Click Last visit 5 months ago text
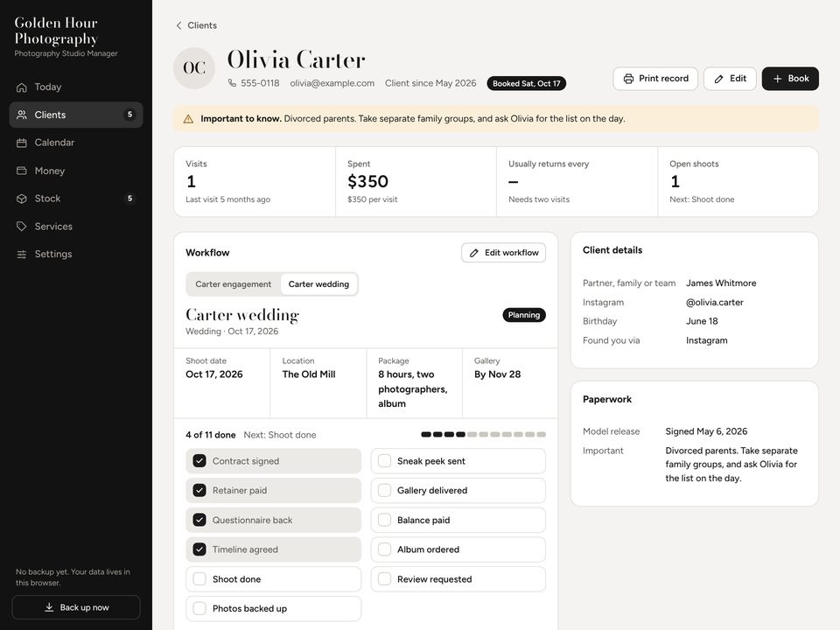Image resolution: width=840 pixels, height=630 pixels. point(227,199)
